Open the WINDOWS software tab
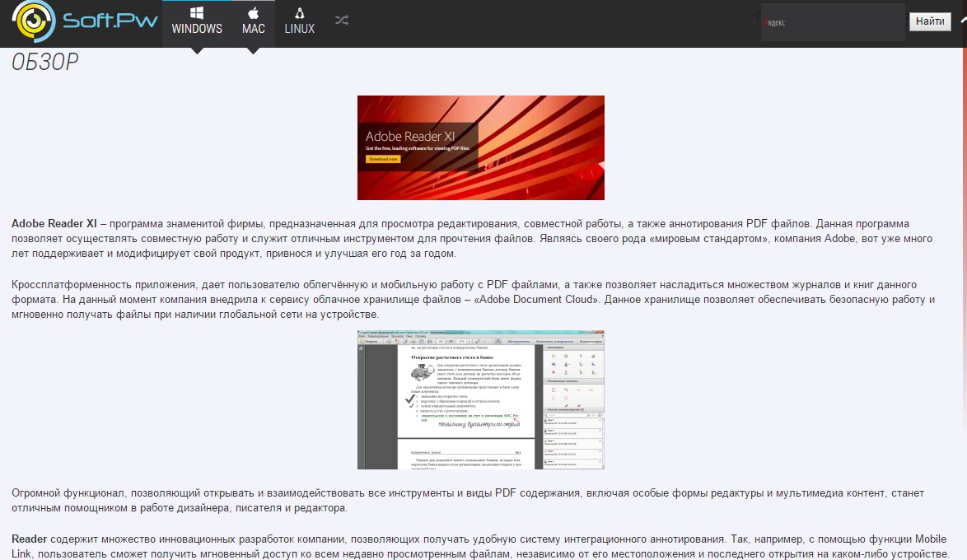967x560 pixels. tap(197, 23)
